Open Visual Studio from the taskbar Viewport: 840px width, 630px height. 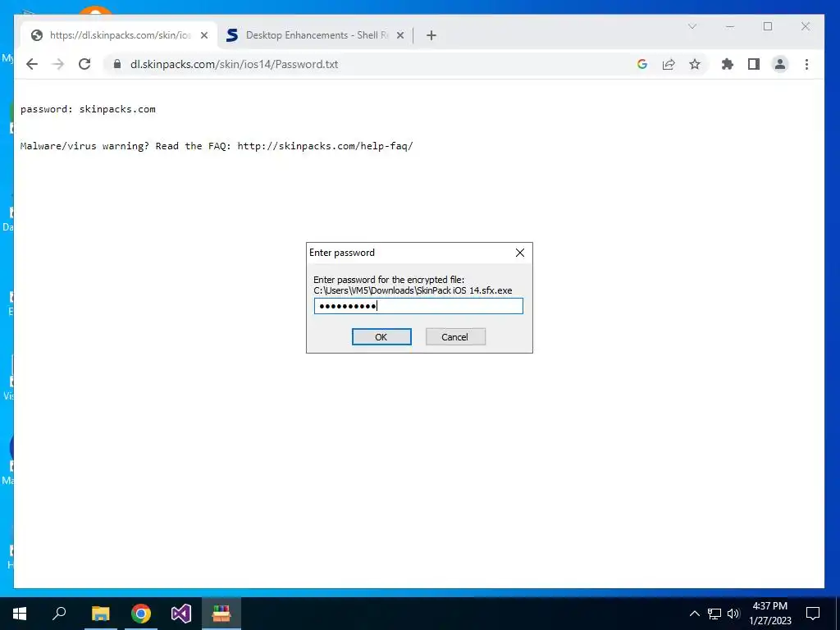pyautogui.click(x=181, y=614)
